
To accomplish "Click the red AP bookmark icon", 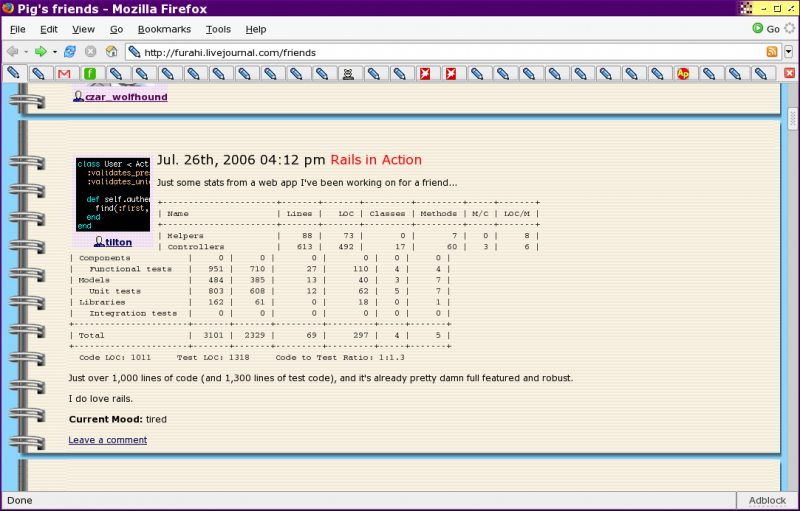I will pyautogui.click(x=684, y=73).
